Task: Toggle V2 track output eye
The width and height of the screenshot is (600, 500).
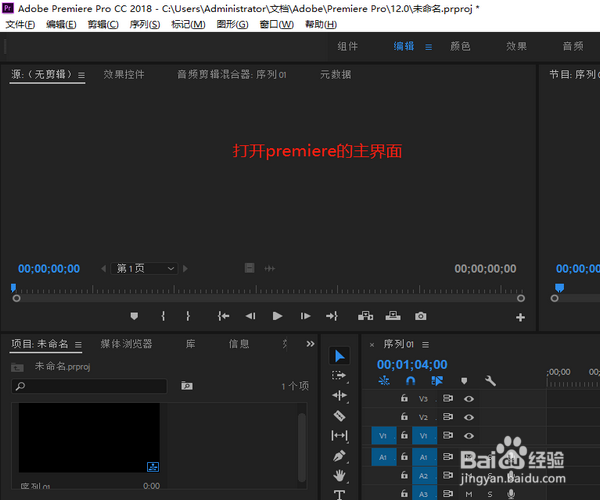Action: [469, 417]
